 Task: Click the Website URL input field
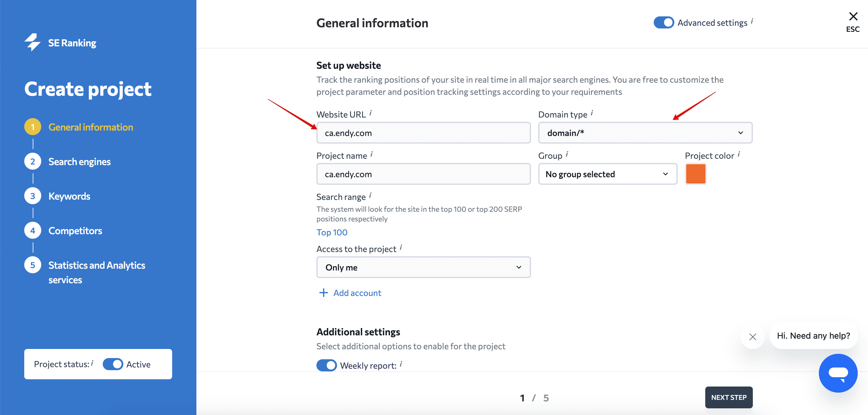tap(422, 132)
